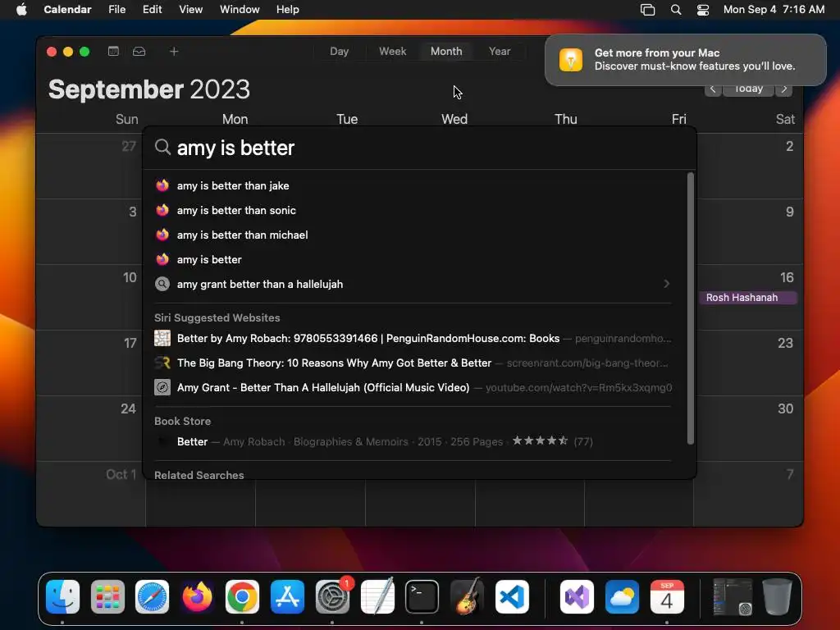Open System Settings with notification badge

pyautogui.click(x=332, y=596)
